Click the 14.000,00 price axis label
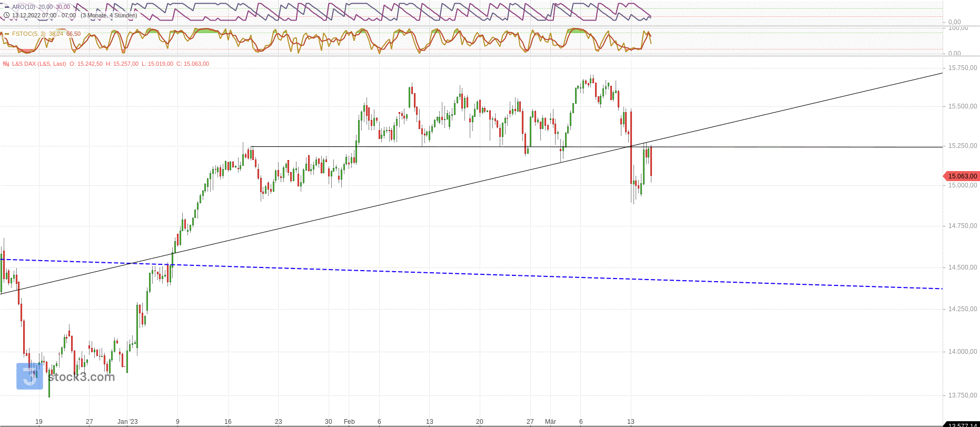The image size is (980, 427). click(963, 352)
